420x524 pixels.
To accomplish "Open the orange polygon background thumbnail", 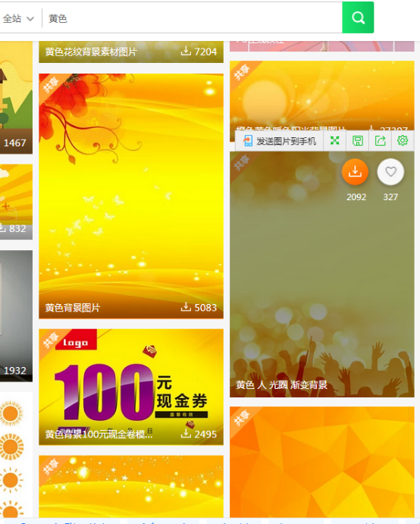I will (321, 462).
